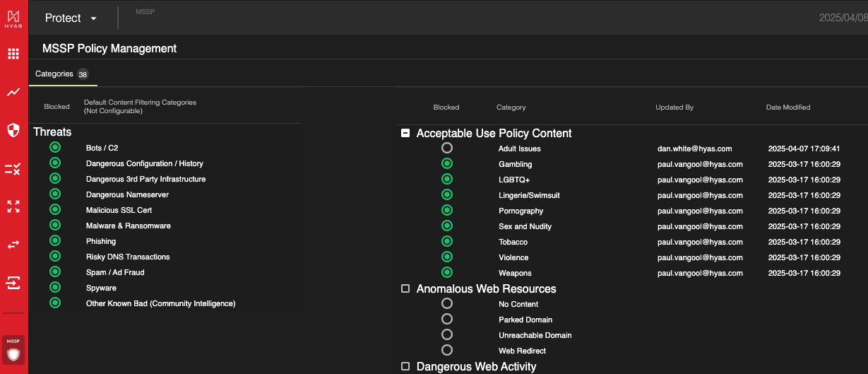The height and width of the screenshot is (374, 868).
Task: Open the MSSP shield icon at sidebar bottom
Action: [13, 349]
